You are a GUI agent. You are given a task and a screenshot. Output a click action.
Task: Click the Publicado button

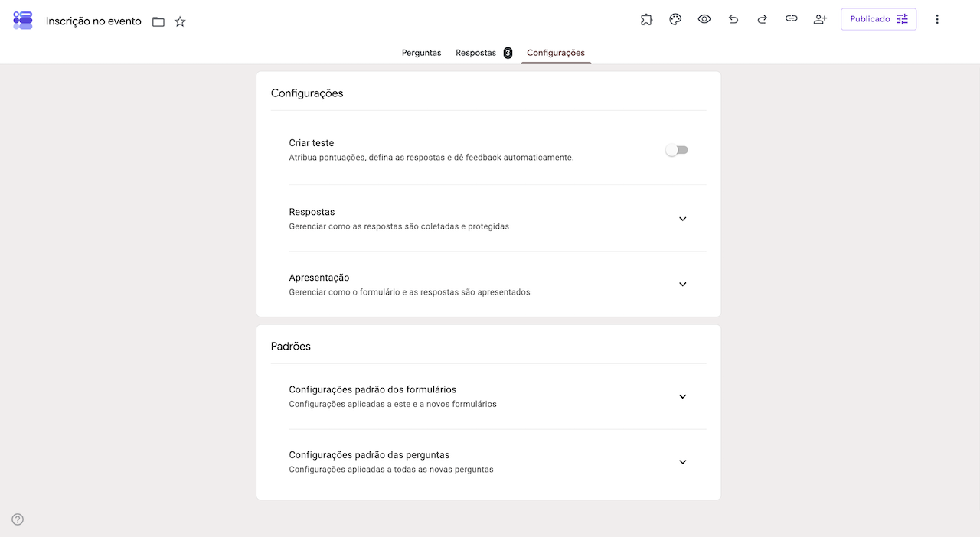coord(879,19)
